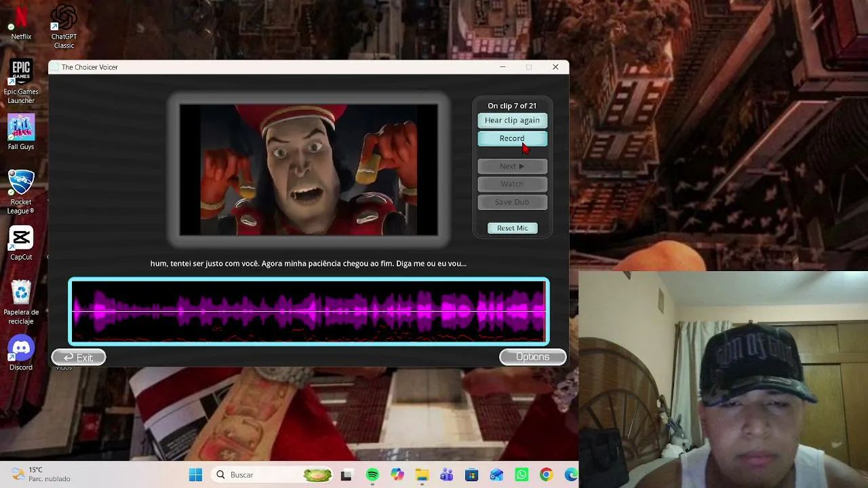This screenshot has width=868, height=488.
Task: Click The Choicer Voicer title bar icon
Action: point(55,67)
